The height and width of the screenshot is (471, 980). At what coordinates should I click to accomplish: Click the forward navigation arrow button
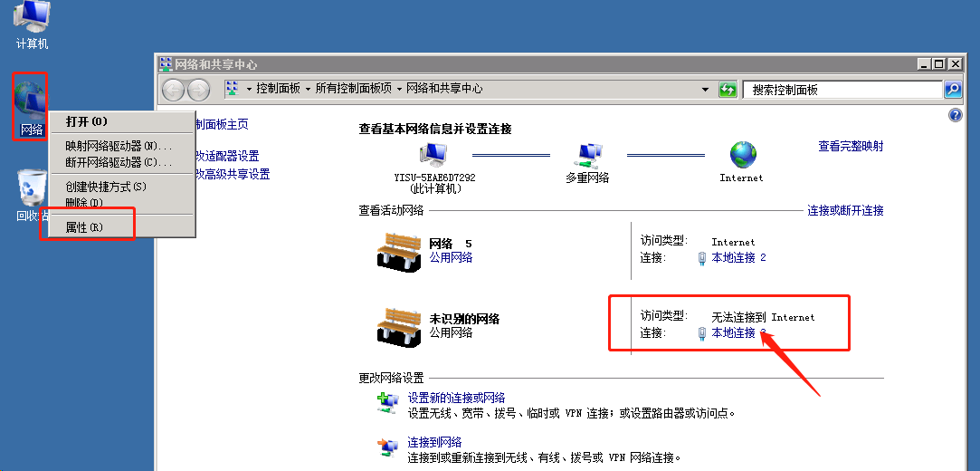click(198, 90)
